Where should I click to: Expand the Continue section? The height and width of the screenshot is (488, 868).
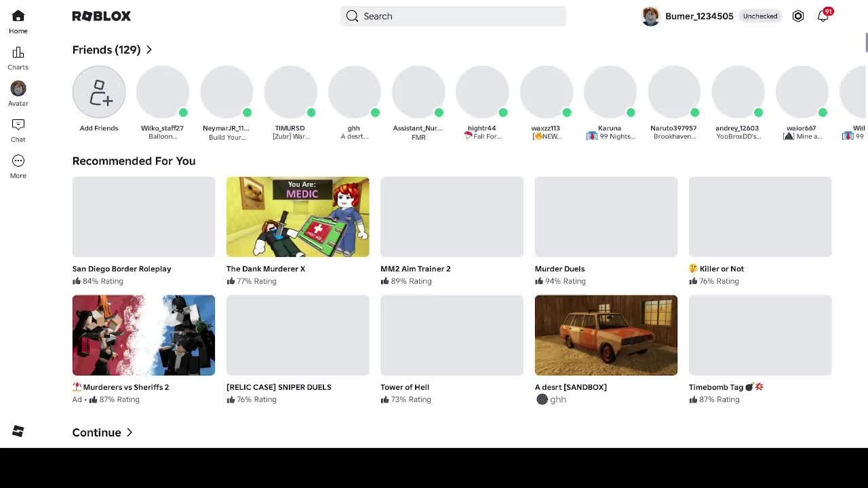pos(102,432)
